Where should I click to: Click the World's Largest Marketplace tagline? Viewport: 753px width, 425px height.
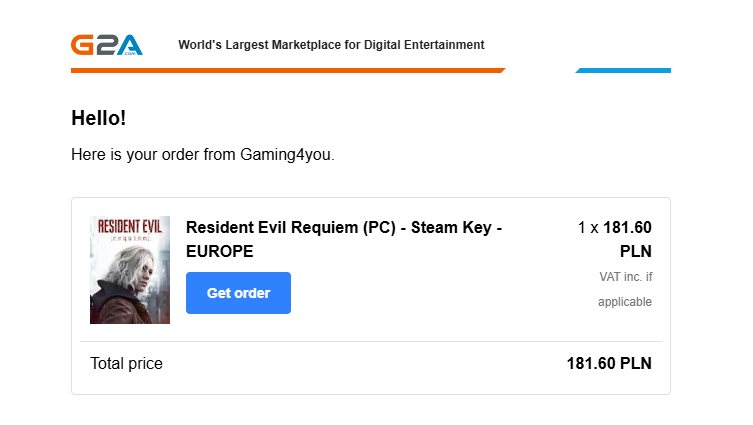331,45
